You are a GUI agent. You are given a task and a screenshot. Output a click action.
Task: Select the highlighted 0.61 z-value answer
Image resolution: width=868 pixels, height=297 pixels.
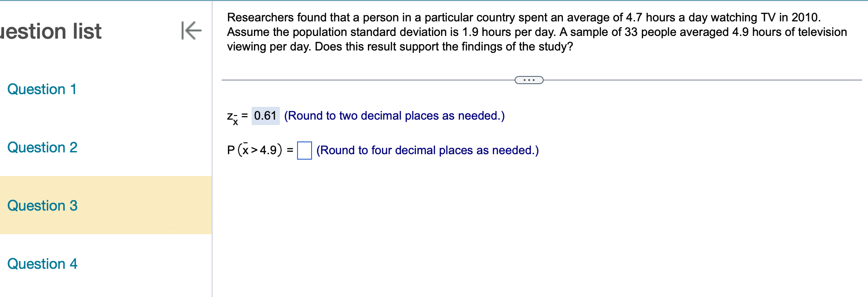[x=265, y=116]
